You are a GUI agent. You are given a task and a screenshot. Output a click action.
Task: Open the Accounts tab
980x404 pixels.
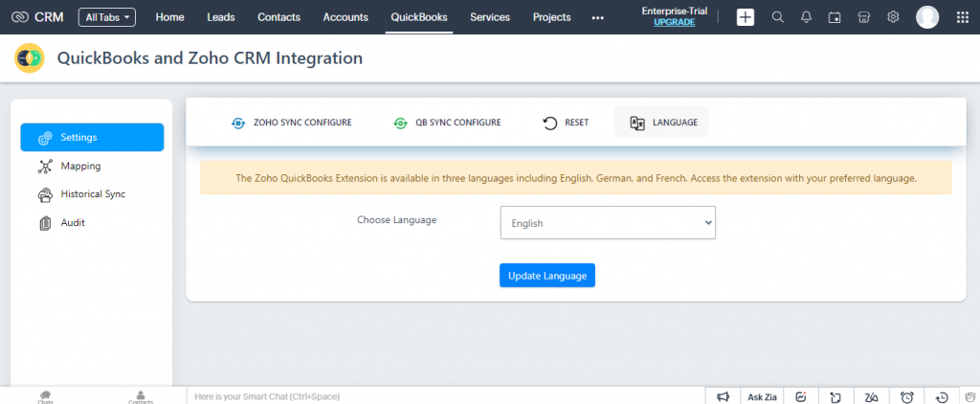tap(345, 17)
